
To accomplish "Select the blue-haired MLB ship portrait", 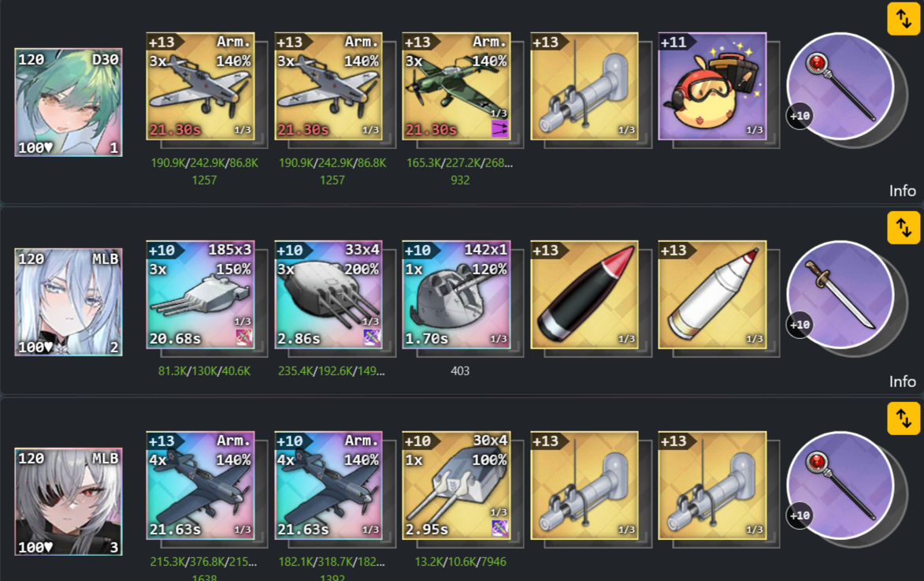I will tap(69, 302).
